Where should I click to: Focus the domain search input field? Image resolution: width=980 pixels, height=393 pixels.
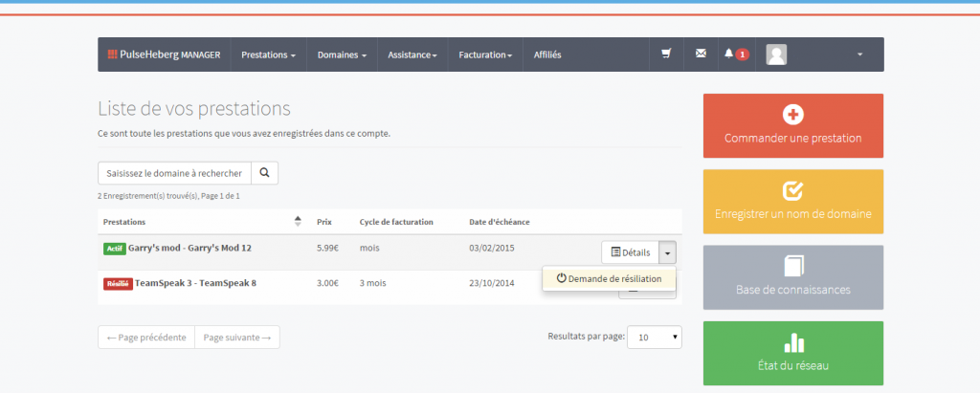point(174,173)
